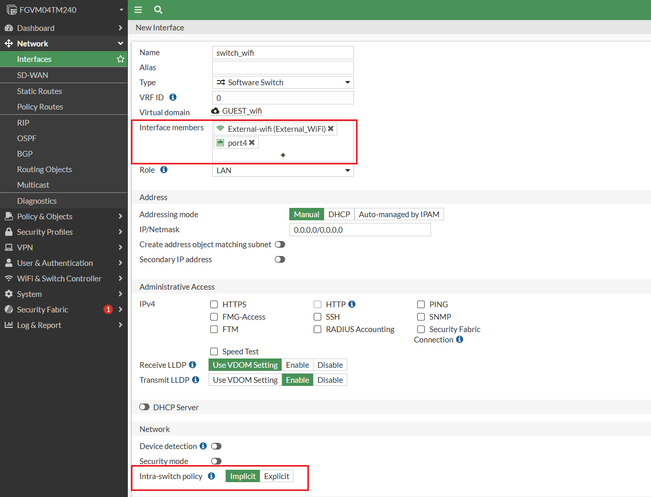Click the Policy & Objects icon

tap(9, 216)
